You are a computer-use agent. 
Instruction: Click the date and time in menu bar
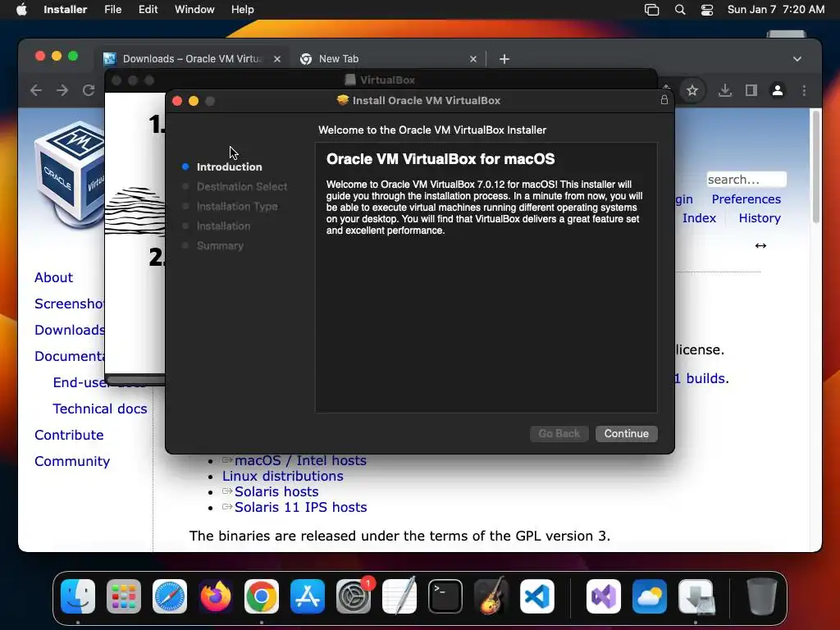(776, 10)
